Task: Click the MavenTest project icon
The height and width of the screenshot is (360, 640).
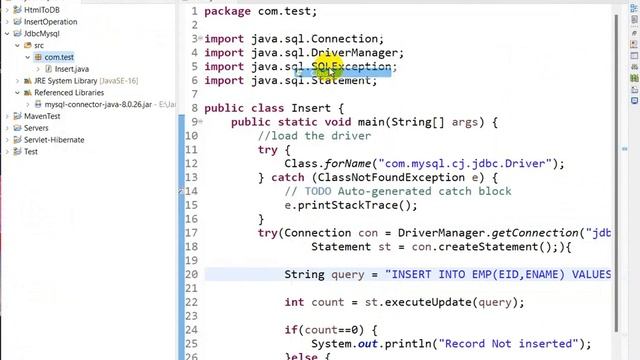Action: [17, 116]
